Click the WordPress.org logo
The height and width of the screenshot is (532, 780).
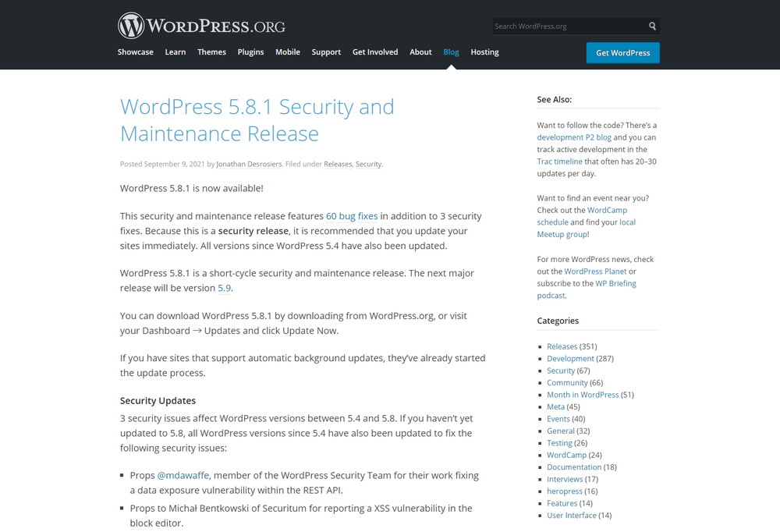(201, 26)
